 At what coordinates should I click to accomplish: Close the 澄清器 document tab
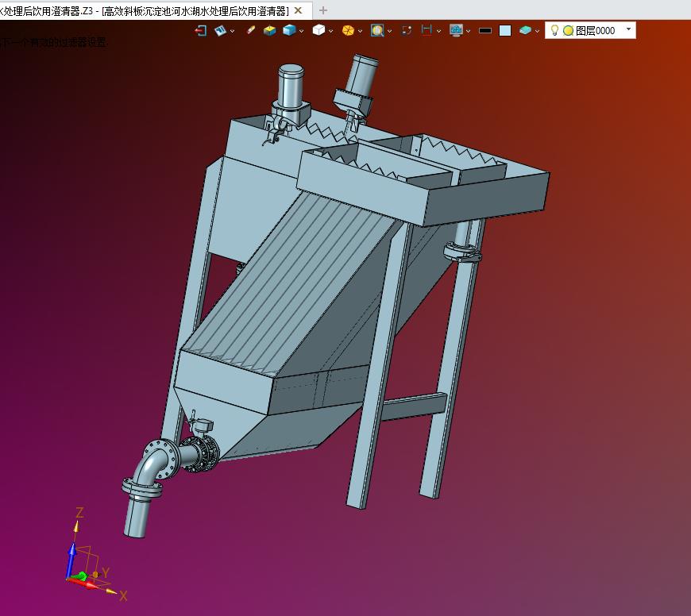[299, 10]
